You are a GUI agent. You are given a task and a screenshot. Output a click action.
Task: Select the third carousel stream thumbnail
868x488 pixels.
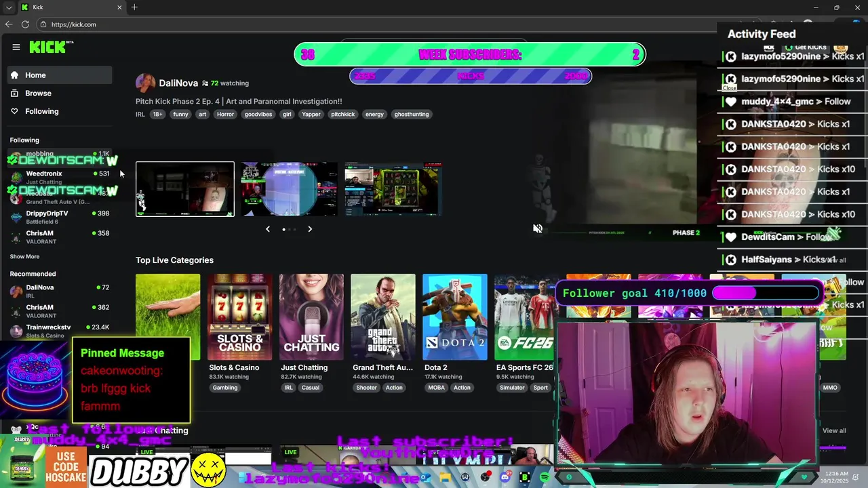tap(393, 189)
